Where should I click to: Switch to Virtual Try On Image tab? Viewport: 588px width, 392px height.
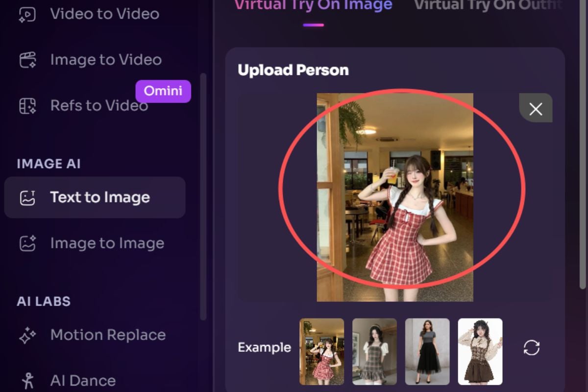tap(313, 6)
